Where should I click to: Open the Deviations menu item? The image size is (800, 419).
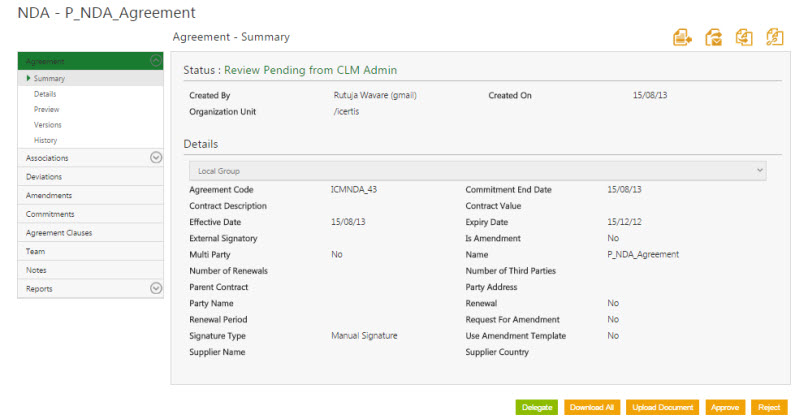[46, 176]
